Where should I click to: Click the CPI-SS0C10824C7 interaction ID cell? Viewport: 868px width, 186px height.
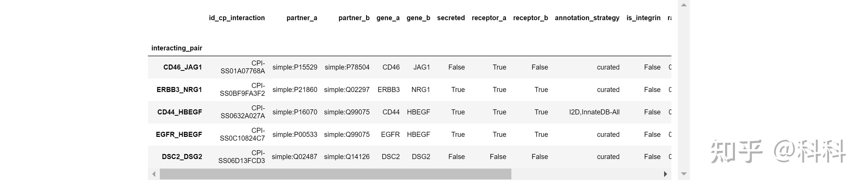click(242, 134)
